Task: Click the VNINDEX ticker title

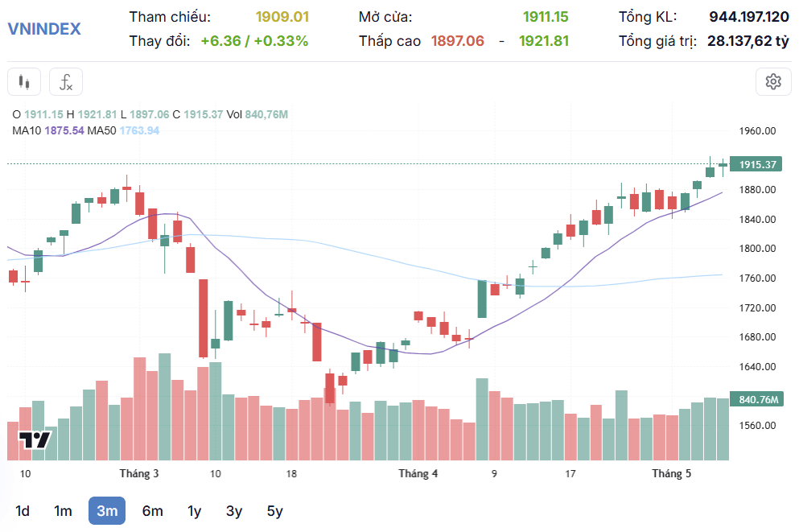Action: [x=44, y=28]
